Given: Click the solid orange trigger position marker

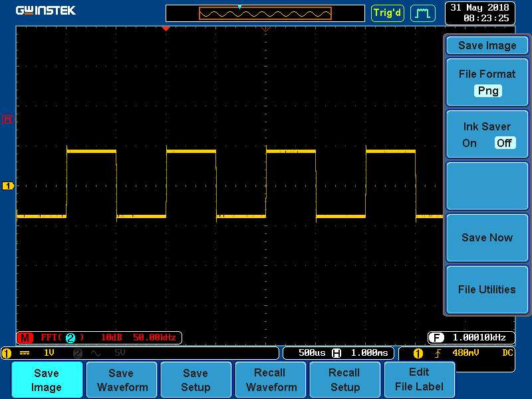Looking at the screenshot, I should (166, 29).
